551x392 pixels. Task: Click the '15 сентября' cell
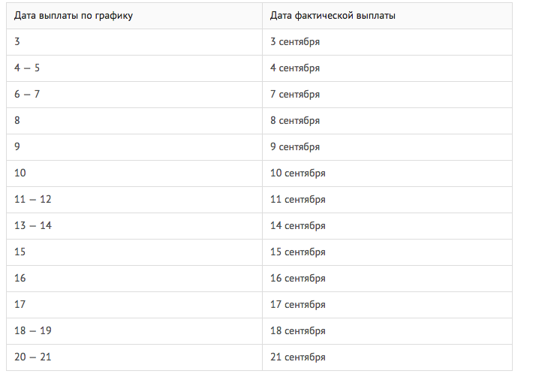(387, 252)
